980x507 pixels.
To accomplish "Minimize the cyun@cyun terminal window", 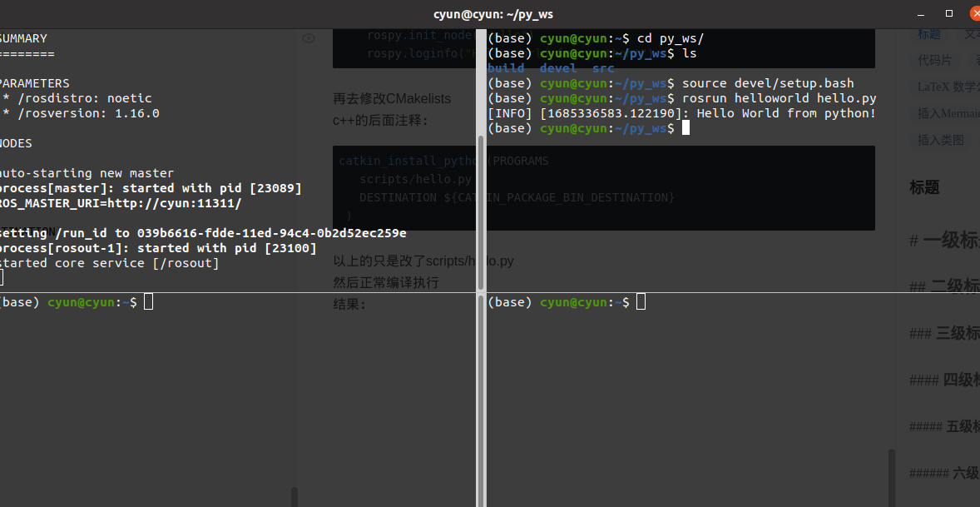I will [921, 14].
